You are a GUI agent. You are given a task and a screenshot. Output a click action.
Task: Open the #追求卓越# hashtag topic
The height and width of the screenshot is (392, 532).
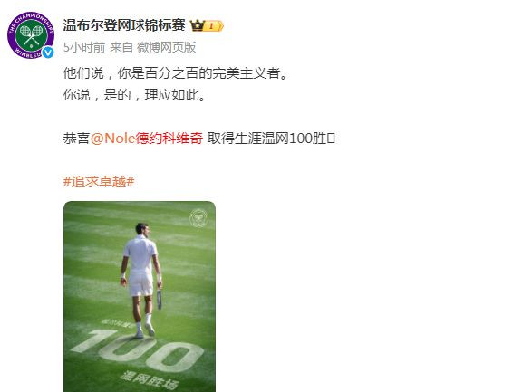click(99, 182)
